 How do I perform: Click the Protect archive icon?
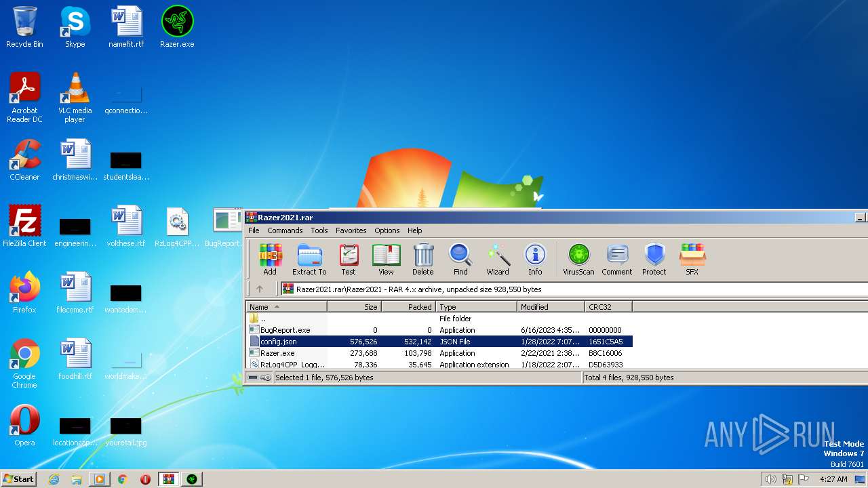pyautogui.click(x=654, y=260)
